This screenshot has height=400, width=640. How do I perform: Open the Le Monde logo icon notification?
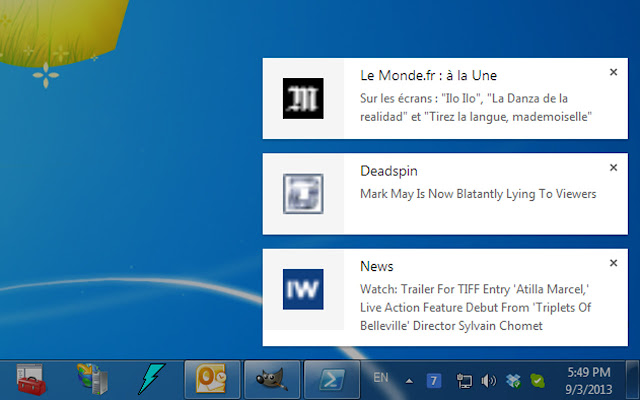303,98
